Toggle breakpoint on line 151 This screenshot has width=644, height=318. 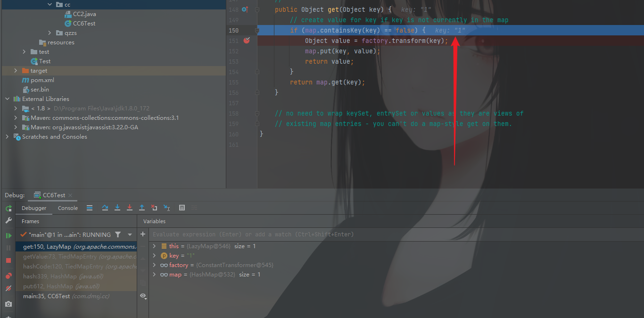point(247,41)
